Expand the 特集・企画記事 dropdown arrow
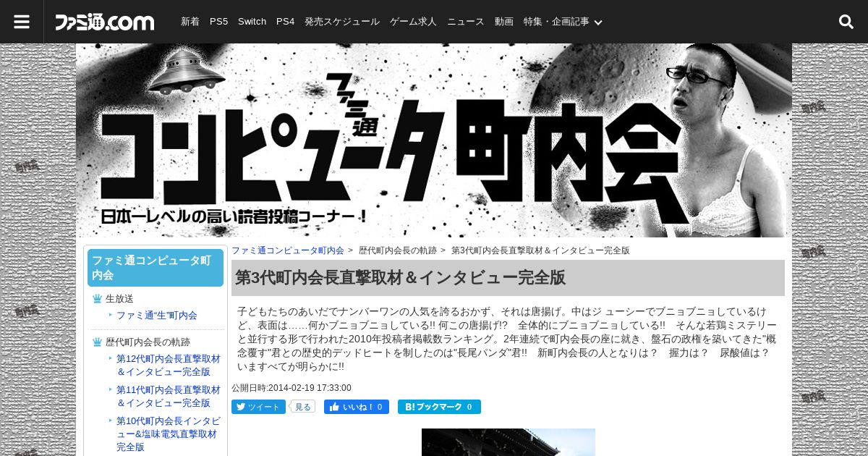Viewport: 868px width, 456px height. 598,22
